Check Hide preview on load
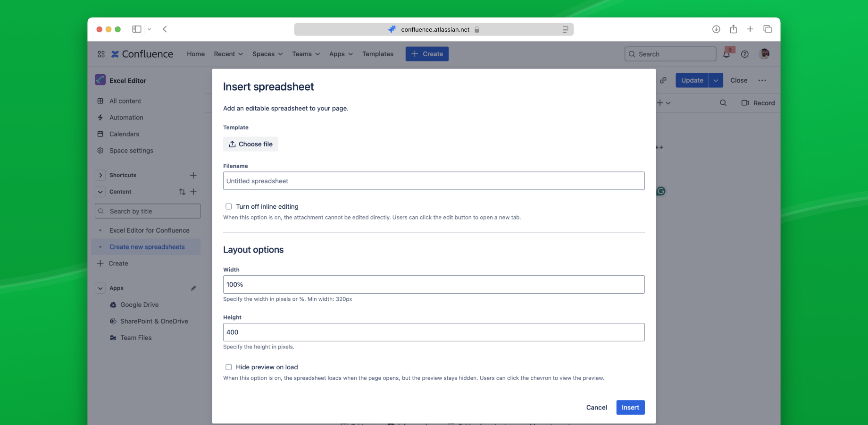The height and width of the screenshot is (425, 868). tap(228, 367)
